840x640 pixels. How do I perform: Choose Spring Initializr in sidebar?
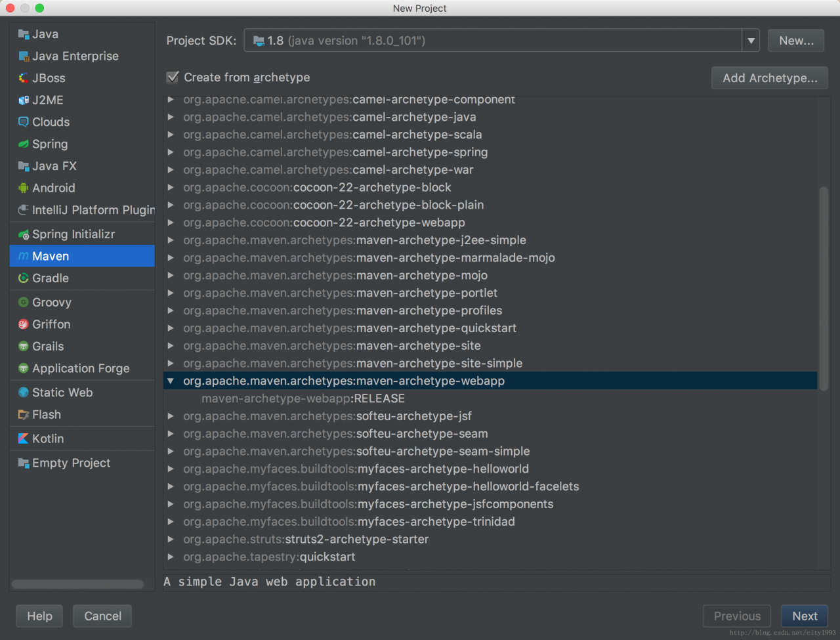82,234
